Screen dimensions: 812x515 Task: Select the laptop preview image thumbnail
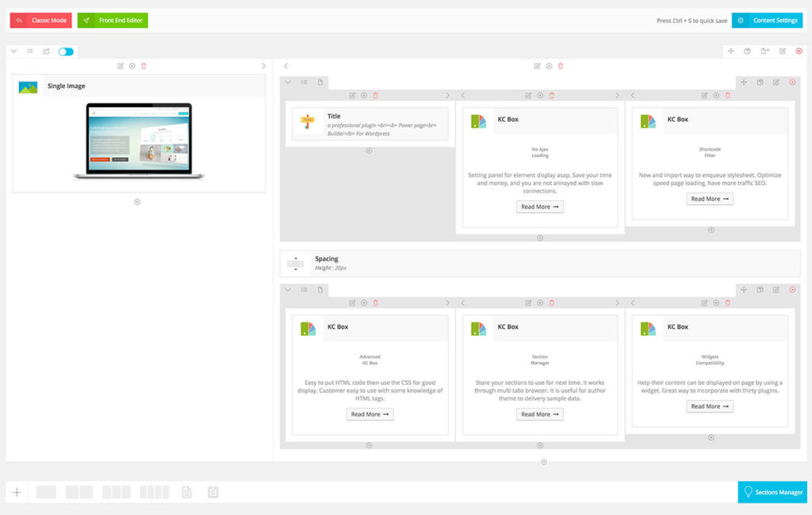click(133, 141)
